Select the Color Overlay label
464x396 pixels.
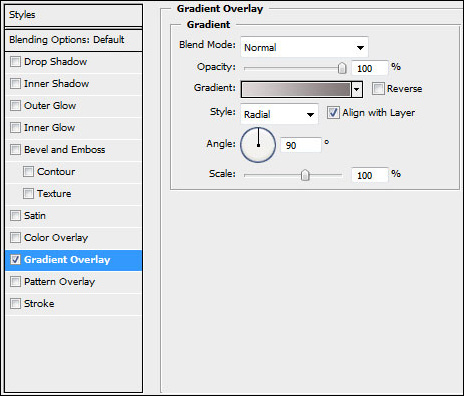(56, 238)
